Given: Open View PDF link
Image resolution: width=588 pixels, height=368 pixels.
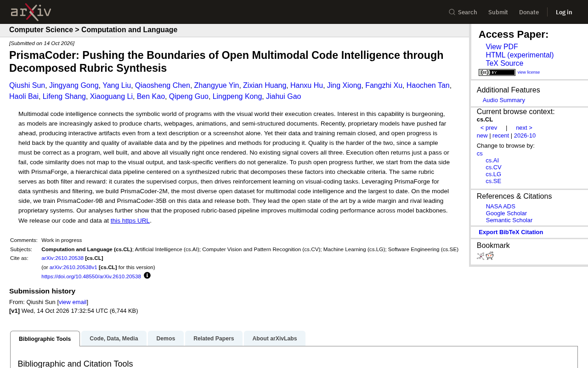Looking at the screenshot, I should 502,47.
